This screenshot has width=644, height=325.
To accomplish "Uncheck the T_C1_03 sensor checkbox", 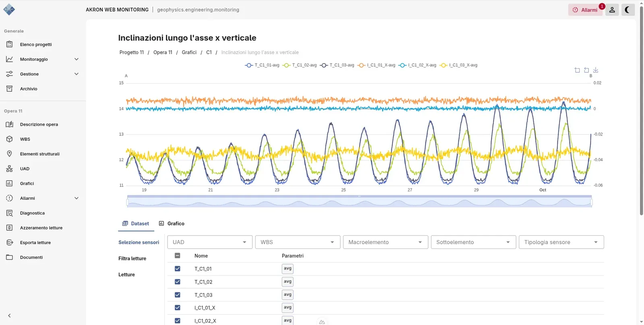I will [x=178, y=295].
